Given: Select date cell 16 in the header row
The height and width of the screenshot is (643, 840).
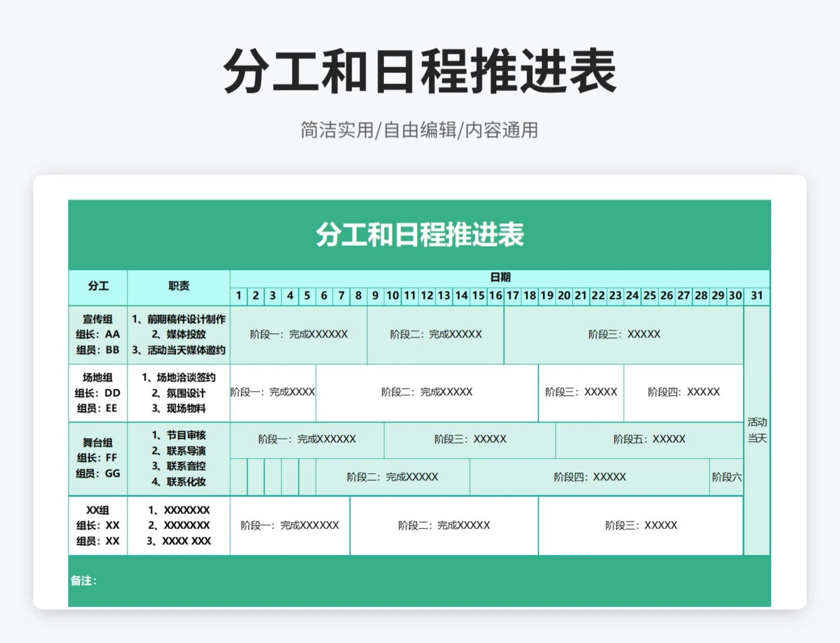Looking at the screenshot, I should (x=496, y=296).
